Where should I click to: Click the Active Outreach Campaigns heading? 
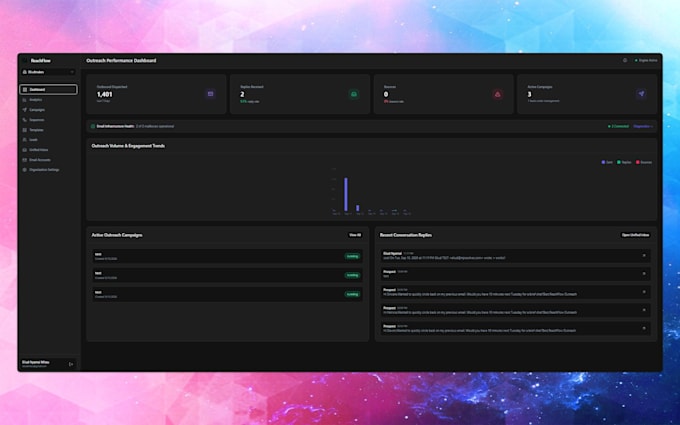pos(117,235)
